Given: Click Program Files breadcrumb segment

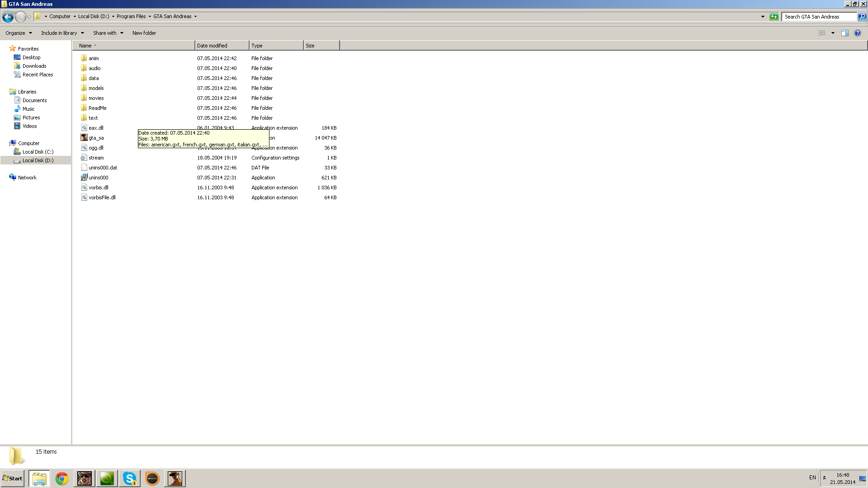Looking at the screenshot, I should pyautogui.click(x=131, y=16).
